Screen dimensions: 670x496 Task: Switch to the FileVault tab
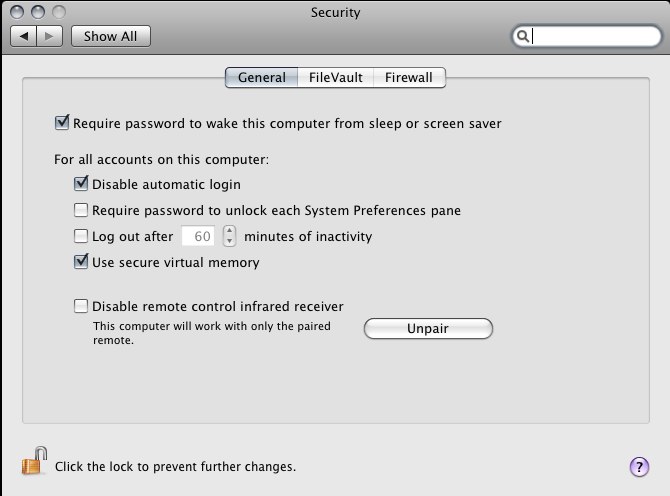335,77
